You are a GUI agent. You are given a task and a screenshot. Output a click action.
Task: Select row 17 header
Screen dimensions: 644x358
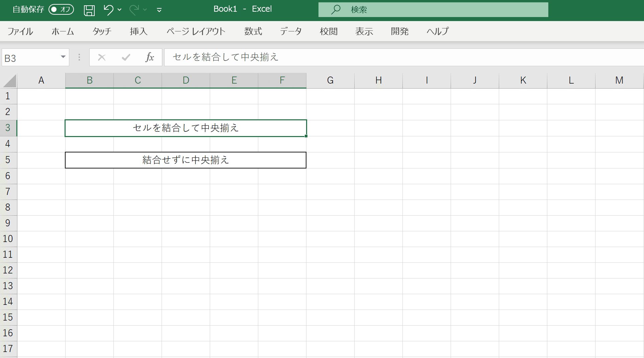pyautogui.click(x=8, y=349)
